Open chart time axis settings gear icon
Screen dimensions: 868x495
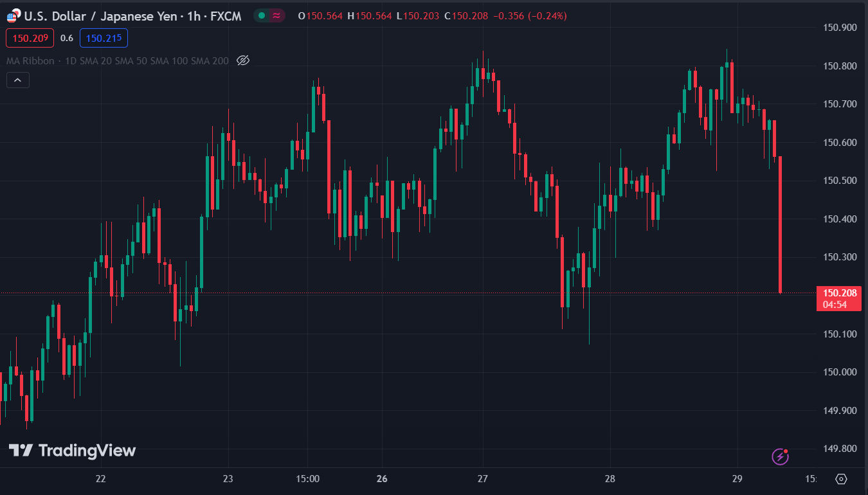click(x=841, y=479)
